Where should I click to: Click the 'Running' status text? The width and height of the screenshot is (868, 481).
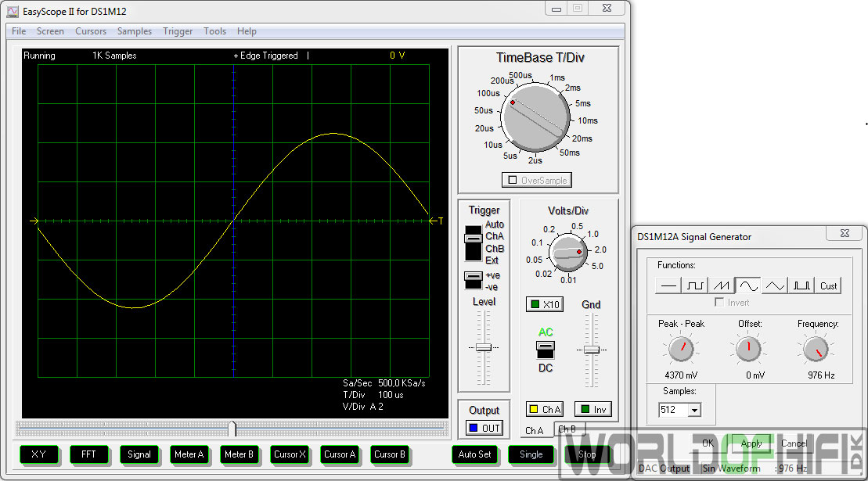(39, 56)
